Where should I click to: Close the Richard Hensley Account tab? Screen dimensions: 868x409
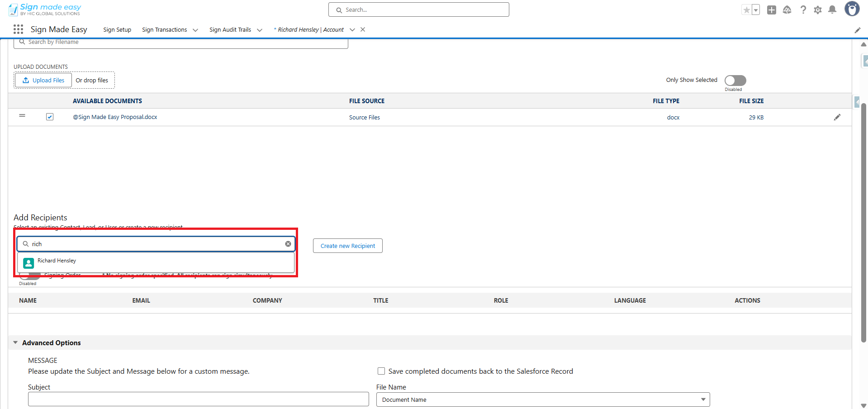[363, 29]
